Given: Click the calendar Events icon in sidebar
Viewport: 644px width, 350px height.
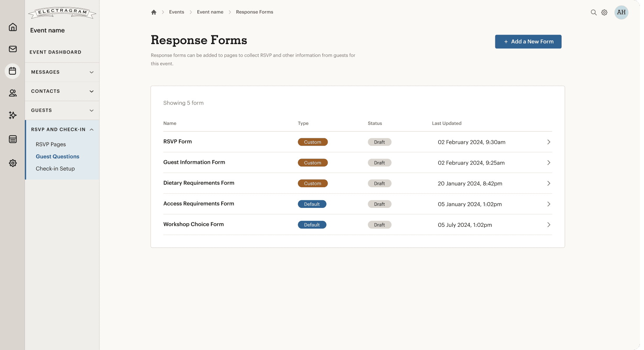Looking at the screenshot, I should point(13,71).
